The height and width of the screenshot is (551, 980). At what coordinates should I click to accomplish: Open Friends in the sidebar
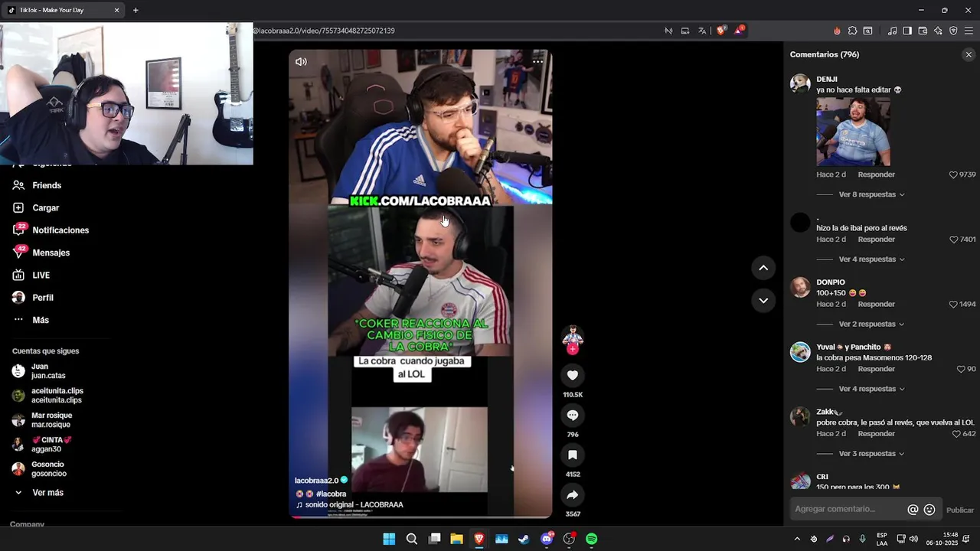(46, 185)
